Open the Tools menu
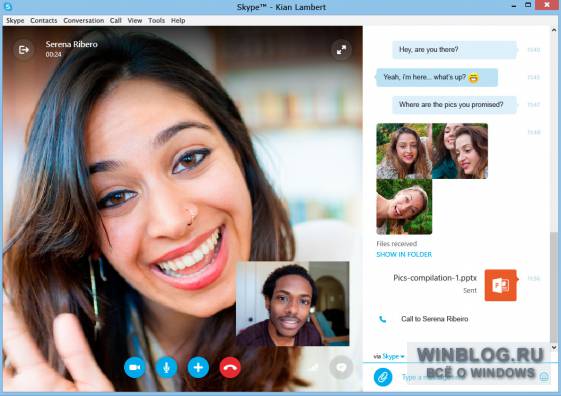The height and width of the screenshot is (396, 561). click(157, 21)
